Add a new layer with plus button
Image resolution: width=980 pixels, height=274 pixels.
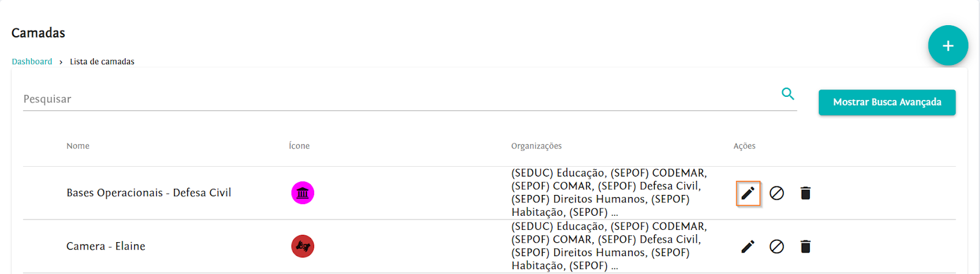[948, 45]
